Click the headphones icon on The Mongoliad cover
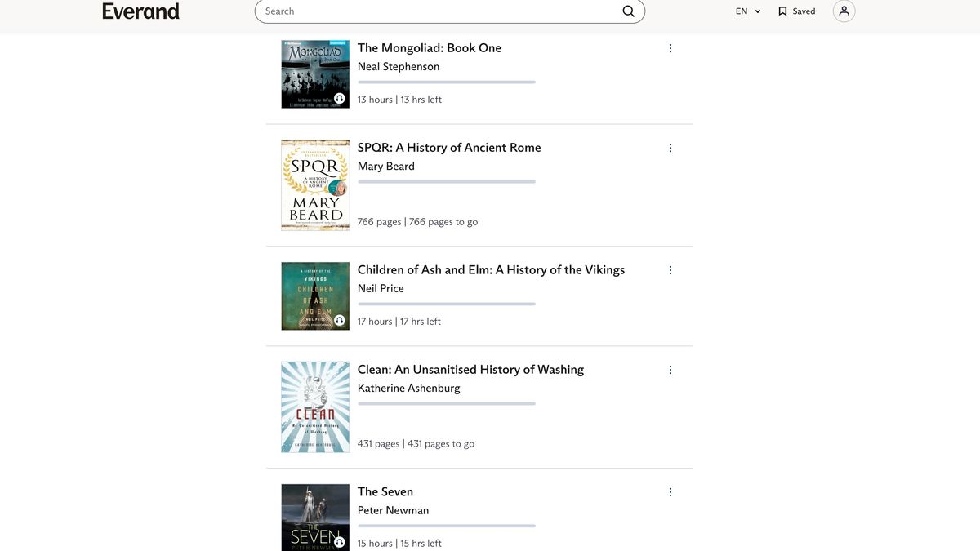The height and width of the screenshot is (551, 980). pos(339,100)
